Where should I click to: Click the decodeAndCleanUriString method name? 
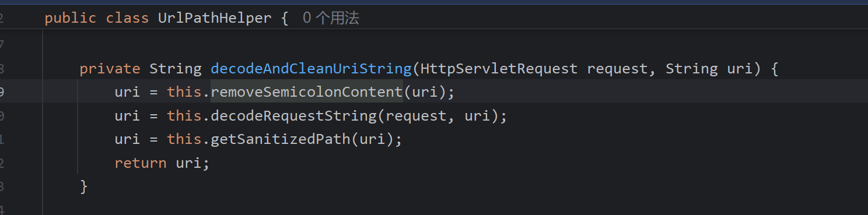click(x=311, y=69)
